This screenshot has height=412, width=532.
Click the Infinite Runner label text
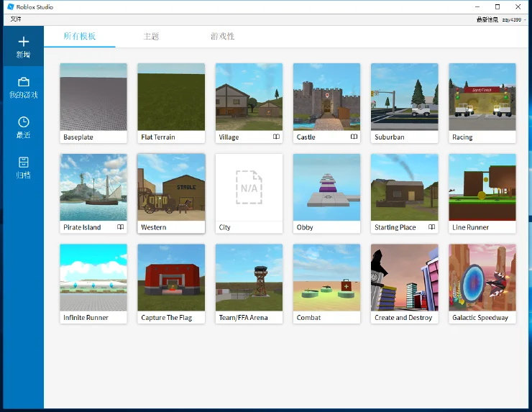(86, 318)
